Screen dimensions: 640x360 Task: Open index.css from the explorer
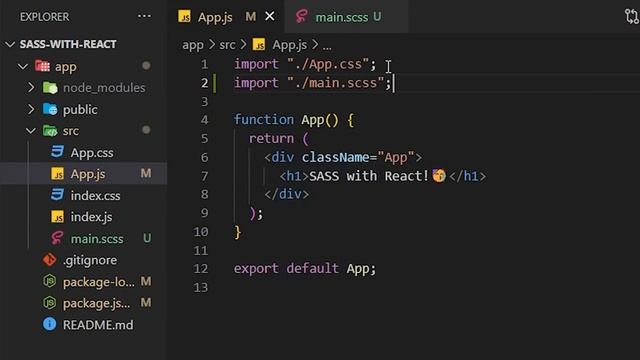[95, 196]
